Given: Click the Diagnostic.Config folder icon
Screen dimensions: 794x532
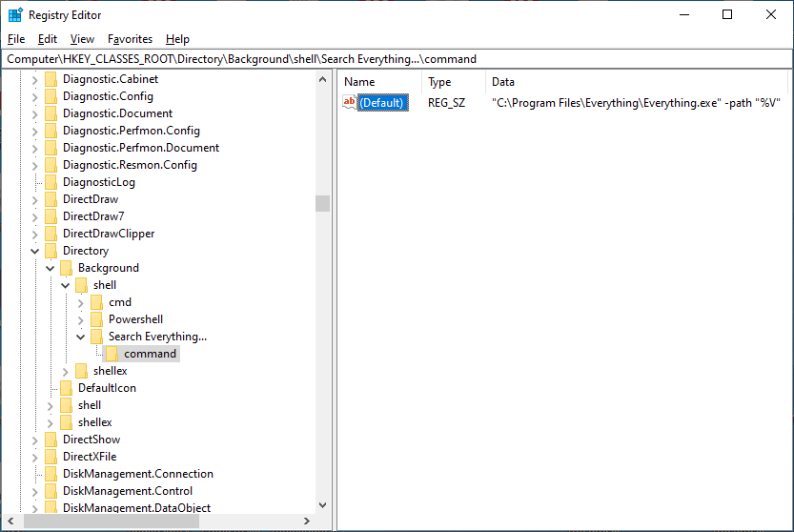Looking at the screenshot, I should pyautogui.click(x=51, y=97).
